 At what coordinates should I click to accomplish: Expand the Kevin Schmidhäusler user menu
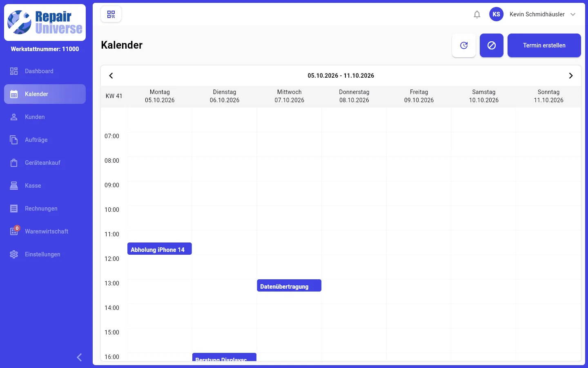click(x=573, y=14)
